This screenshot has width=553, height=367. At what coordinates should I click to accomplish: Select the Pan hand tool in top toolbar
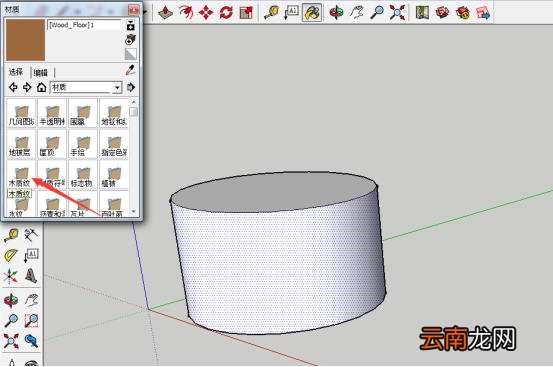coord(357,13)
